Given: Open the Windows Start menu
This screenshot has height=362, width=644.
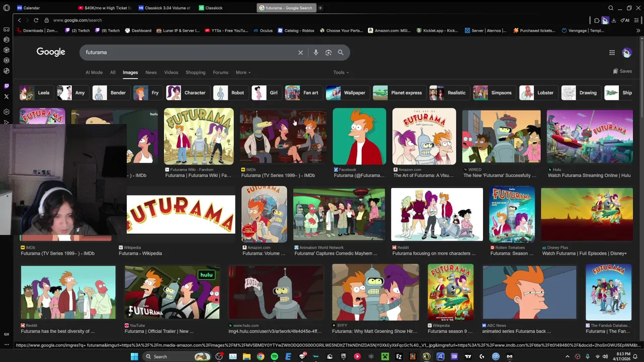Looking at the screenshot, I should click(134, 356).
